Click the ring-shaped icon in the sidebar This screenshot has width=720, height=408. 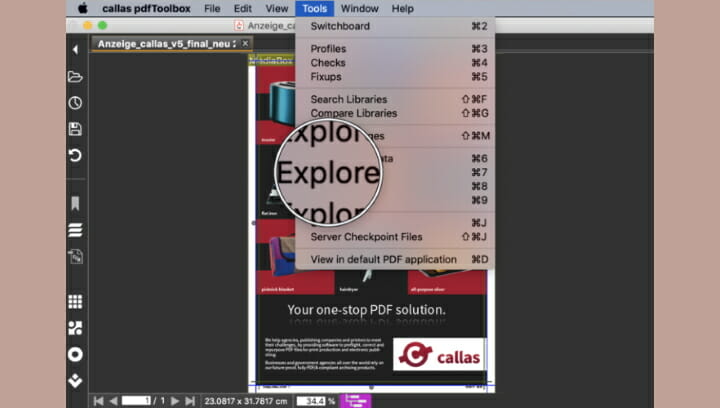click(75, 354)
